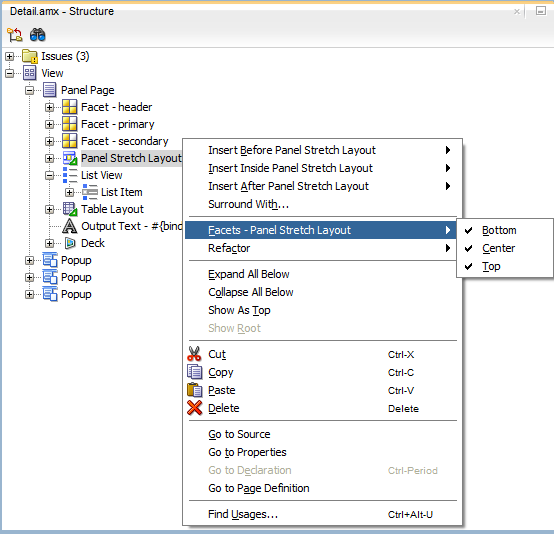Click the Deck icon
This screenshot has width=554, height=534.
pos(70,243)
